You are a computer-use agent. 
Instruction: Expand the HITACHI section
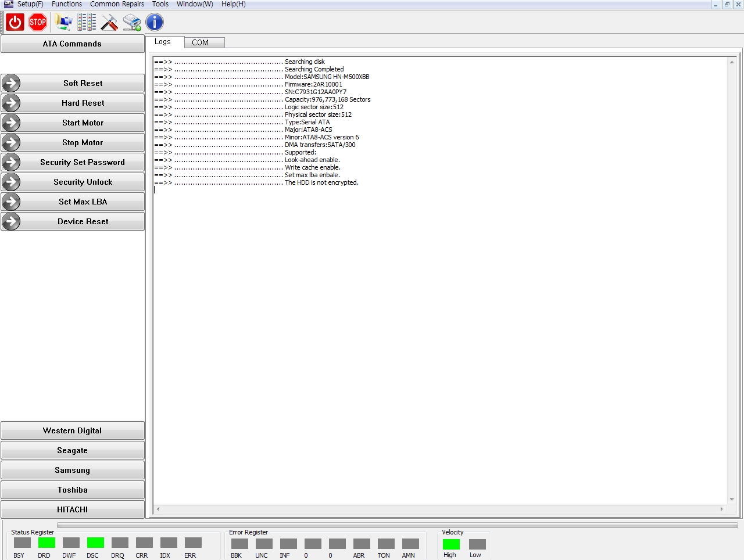(73, 509)
